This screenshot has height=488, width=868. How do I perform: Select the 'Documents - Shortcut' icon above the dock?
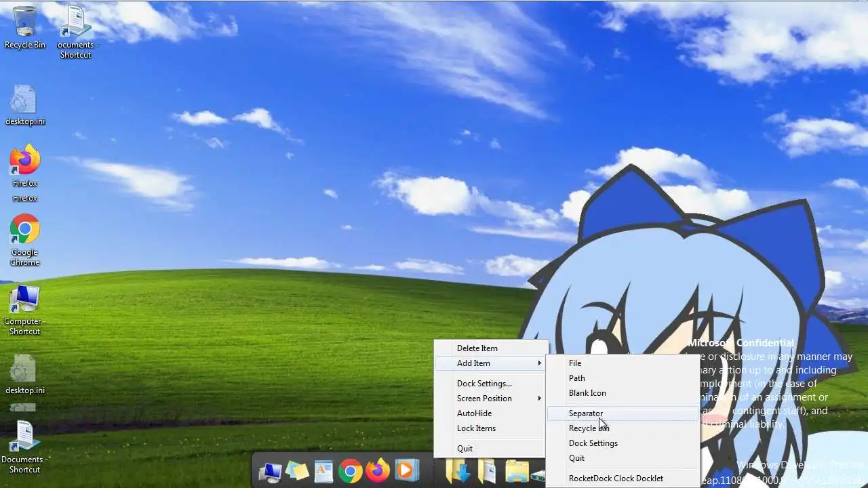pos(25,447)
